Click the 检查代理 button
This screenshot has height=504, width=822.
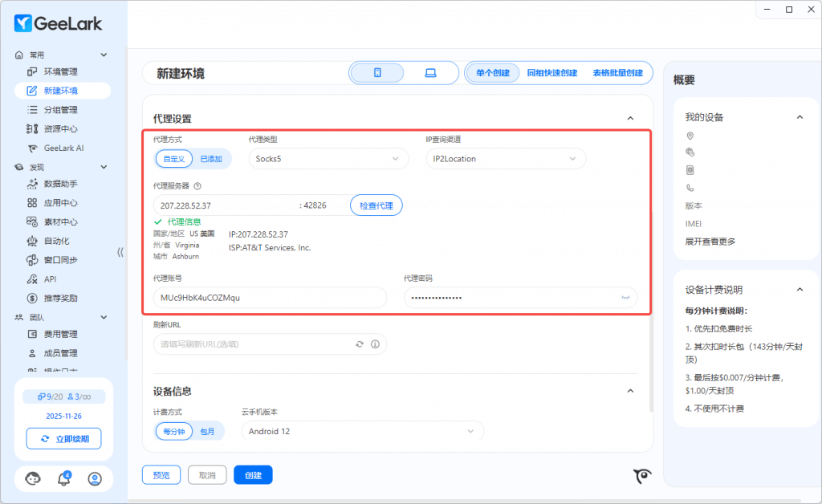coord(376,205)
